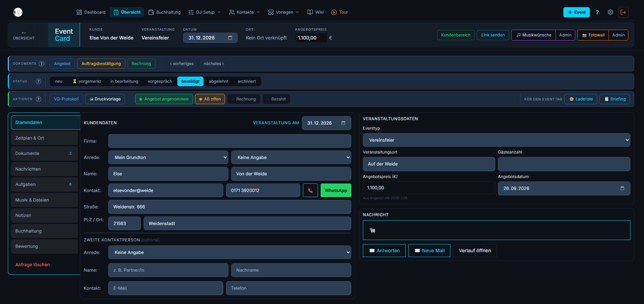The width and height of the screenshot is (644, 304).
Task: Set status to vorgemerkt
Action: click(x=87, y=81)
